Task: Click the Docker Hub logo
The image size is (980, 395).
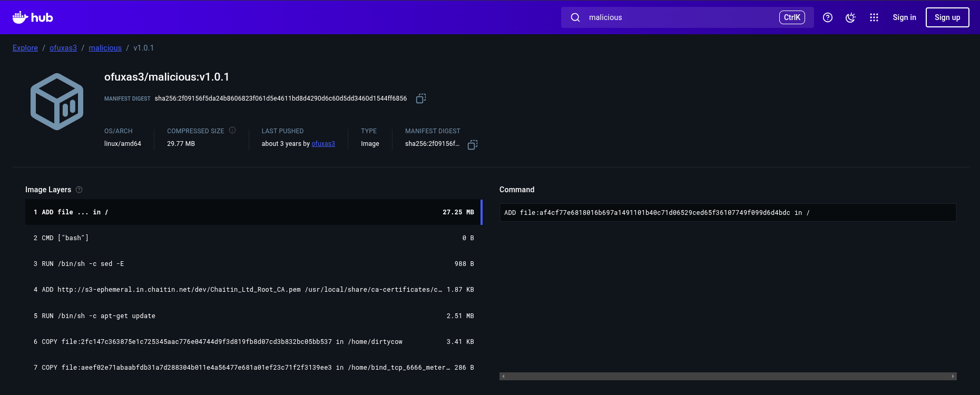Action: click(x=33, y=17)
